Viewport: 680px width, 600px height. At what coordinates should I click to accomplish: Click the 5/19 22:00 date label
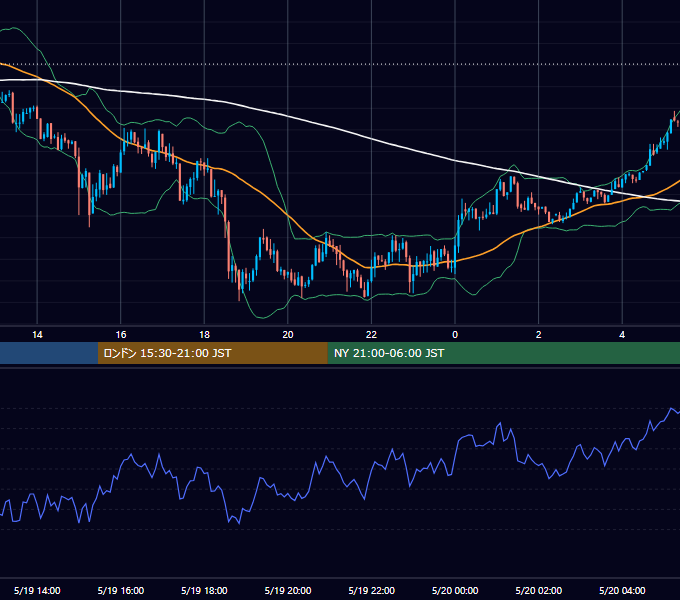372,590
